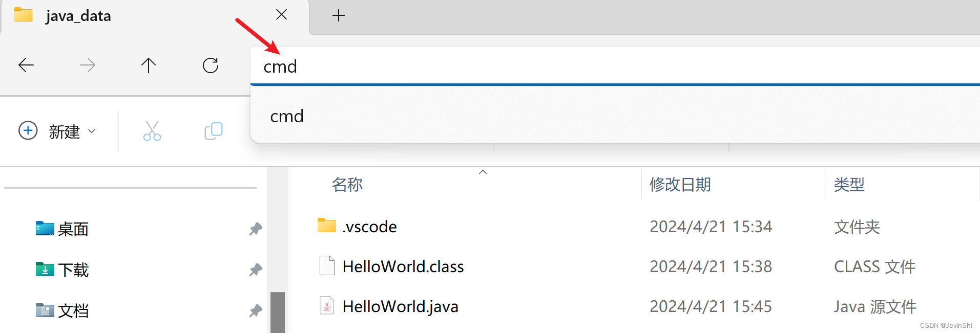
Task: Open a new File Explorer tab
Action: click(339, 15)
